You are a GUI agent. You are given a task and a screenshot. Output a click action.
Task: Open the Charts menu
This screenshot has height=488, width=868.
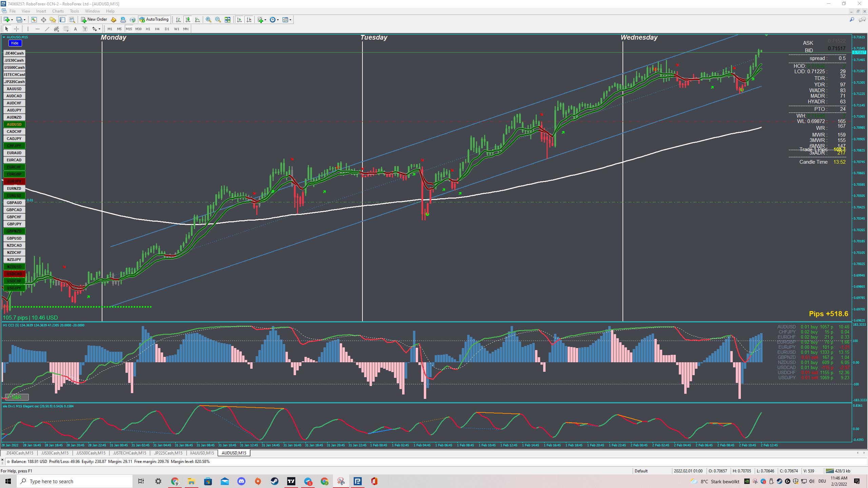[x=58, y=11]
